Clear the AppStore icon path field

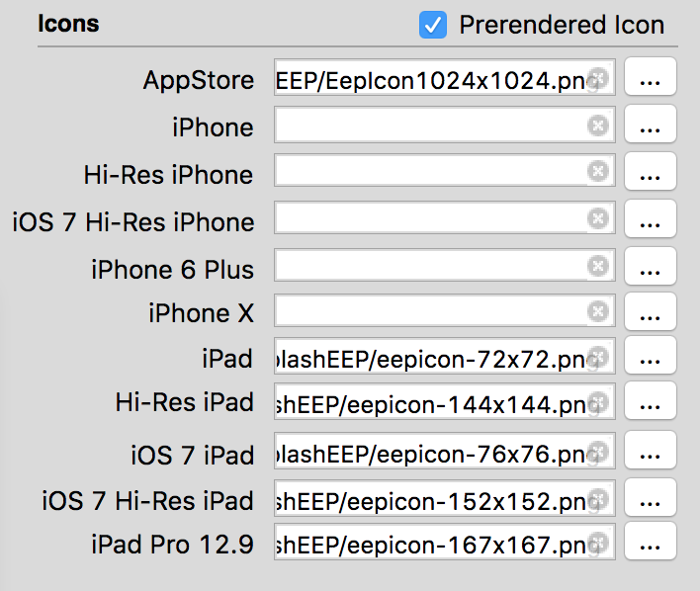(x=597, y=78)
